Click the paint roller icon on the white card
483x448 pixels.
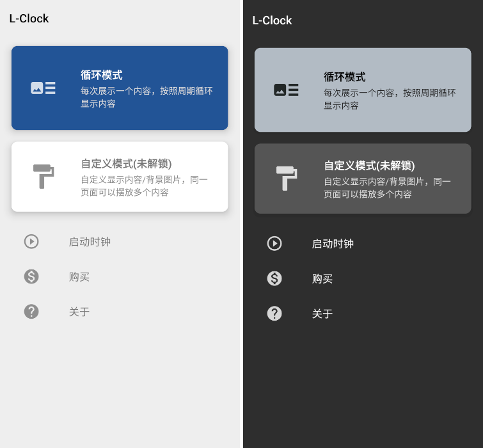pyautogui.click(x=43, y=176)
